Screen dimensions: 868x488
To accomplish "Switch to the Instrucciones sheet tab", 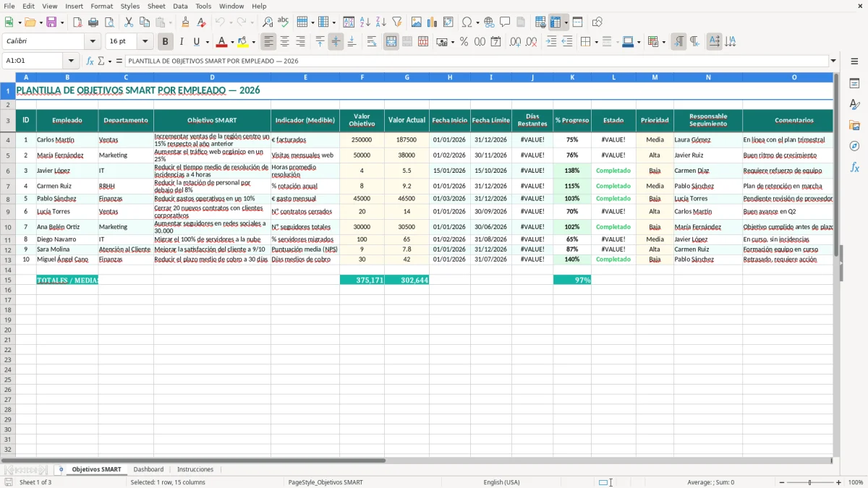I will pos(195,469).
